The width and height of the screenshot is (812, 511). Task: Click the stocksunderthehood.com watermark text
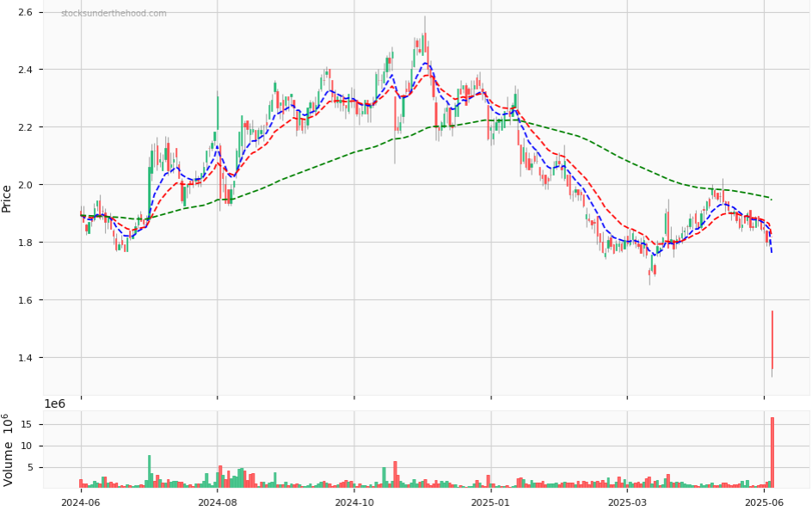(x=114, y=14)
